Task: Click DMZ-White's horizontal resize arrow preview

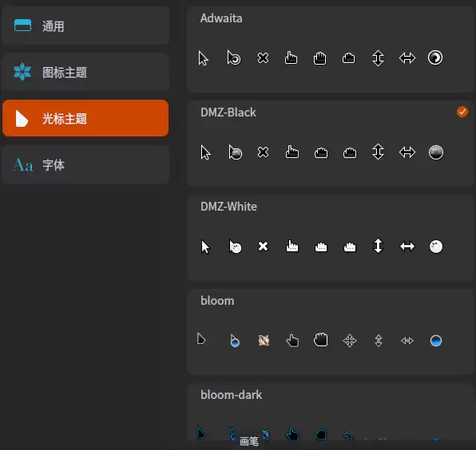Action: pos(407,247)
